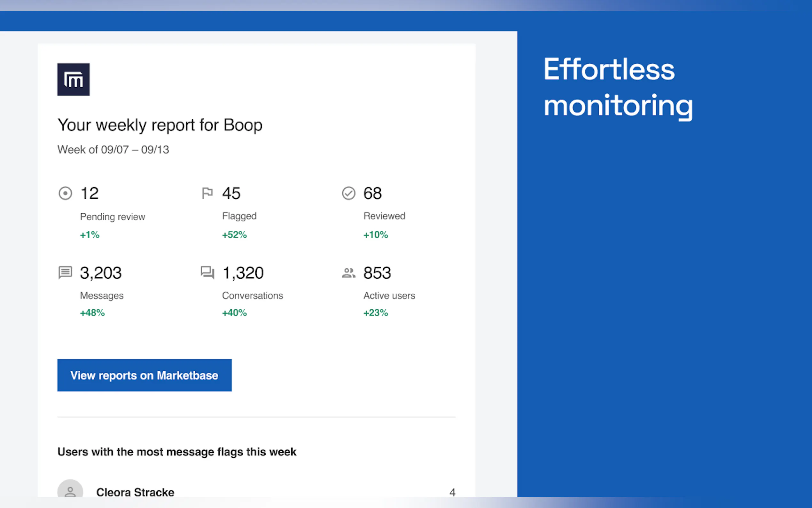The image size is (812, 508).
Task: Click Cleora Stracke's flag count 4
Action: pos(452,492)
